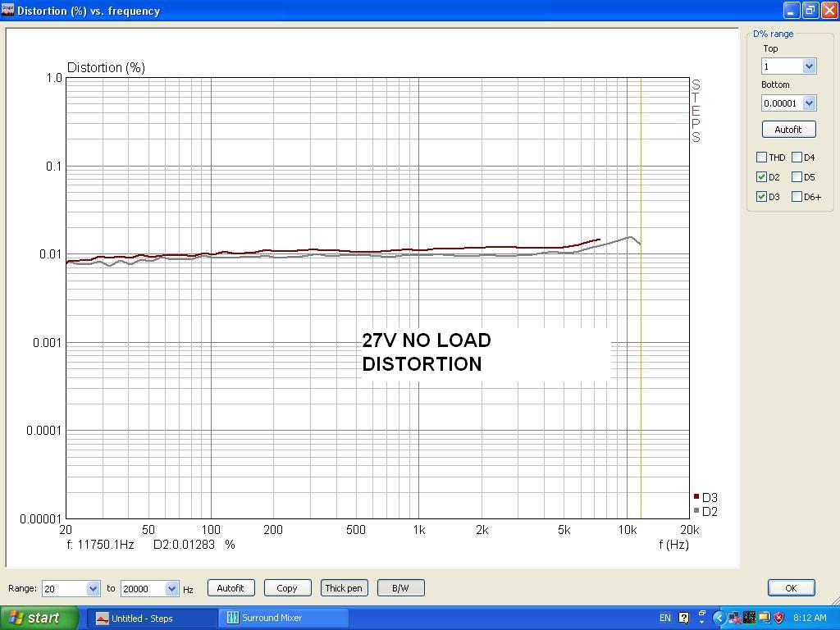Click the 8:12 AM clock
Screen dimensions: 840x630
[x=810, y=618]
